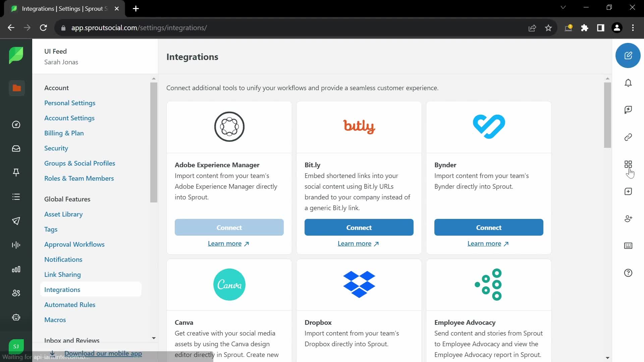Learn more about Bynder integration
The height and width of the screenshot is (362, 644).
[488, 243]
